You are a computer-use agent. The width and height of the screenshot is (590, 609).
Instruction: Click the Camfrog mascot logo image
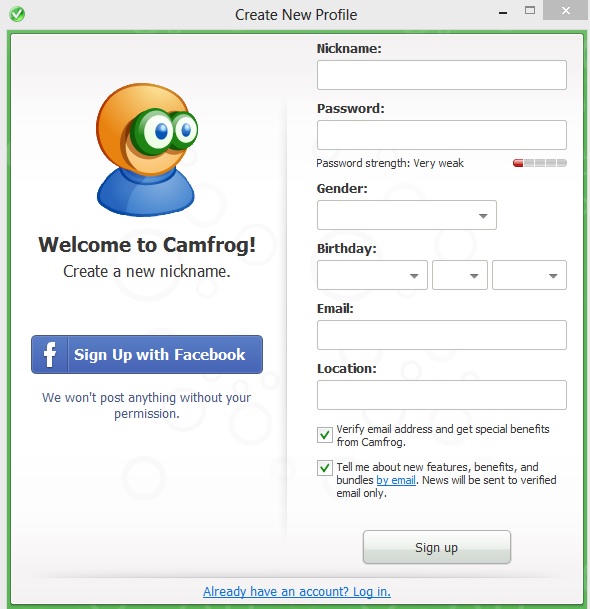(146, 150)
